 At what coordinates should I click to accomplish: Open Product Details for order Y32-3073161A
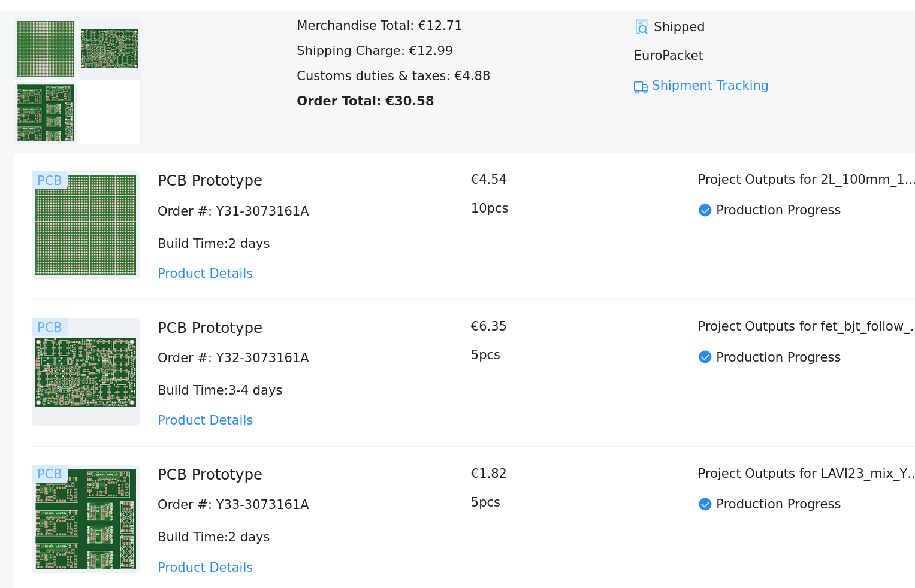(x=205, y=420)
